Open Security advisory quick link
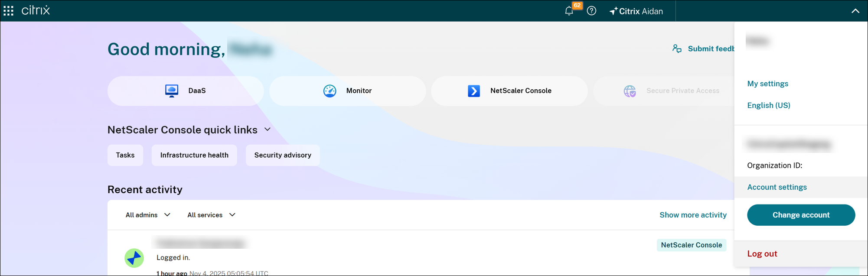Screen dimensions: 868x276 tap(283, 155)
